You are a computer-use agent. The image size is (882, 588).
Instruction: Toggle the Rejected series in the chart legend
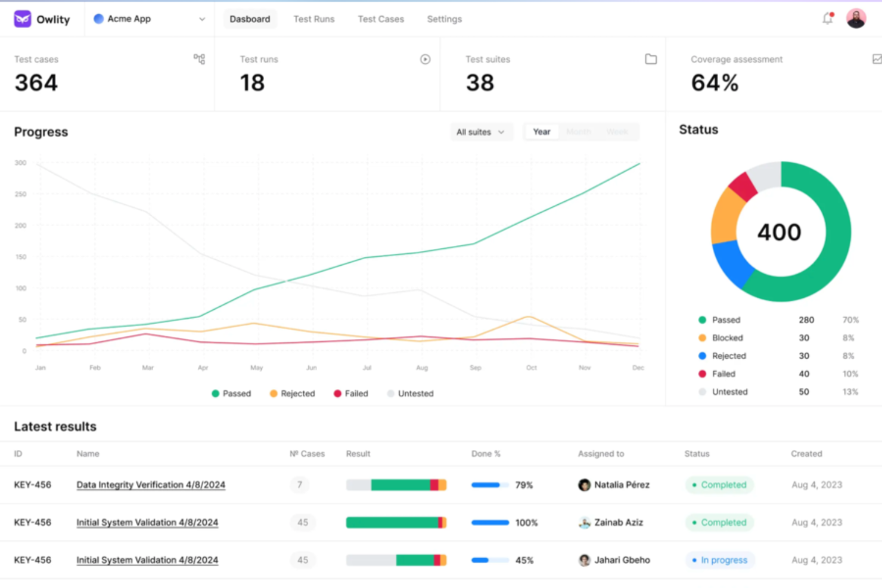click(291, 393)
